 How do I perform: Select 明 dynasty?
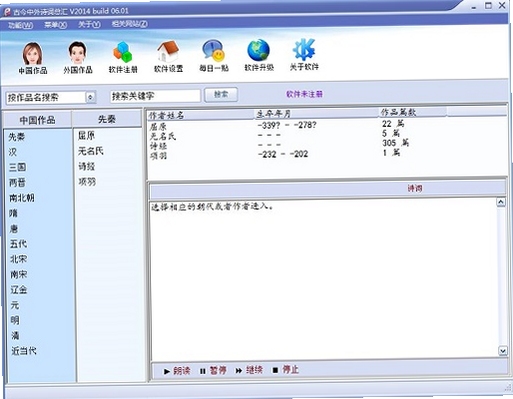click(x=15, y=320)
